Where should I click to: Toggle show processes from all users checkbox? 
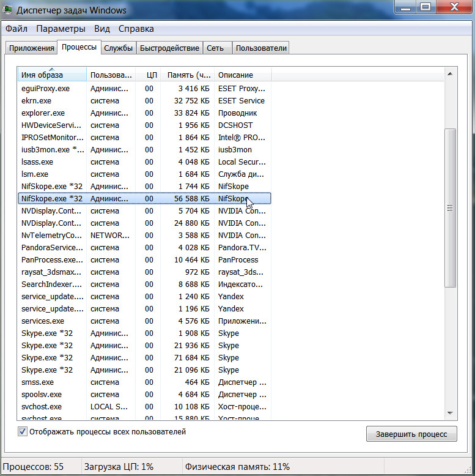pyautogui.click(x=23, y=432)
